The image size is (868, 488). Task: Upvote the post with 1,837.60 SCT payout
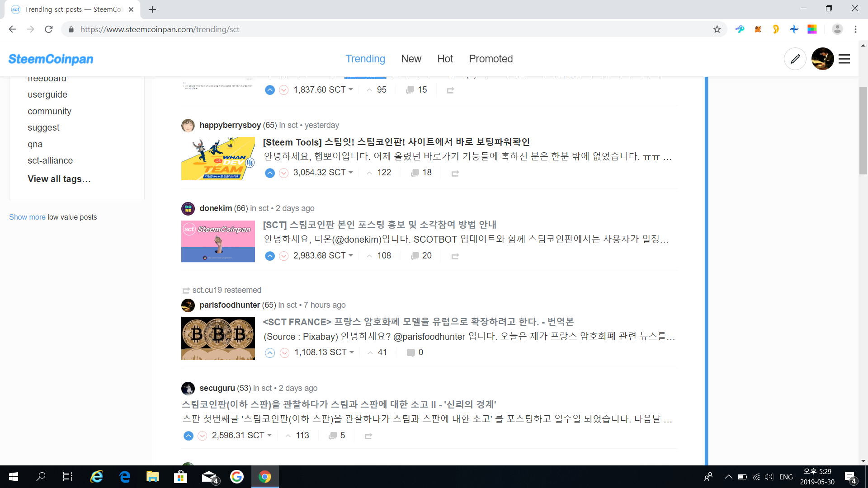pos(270,90)
